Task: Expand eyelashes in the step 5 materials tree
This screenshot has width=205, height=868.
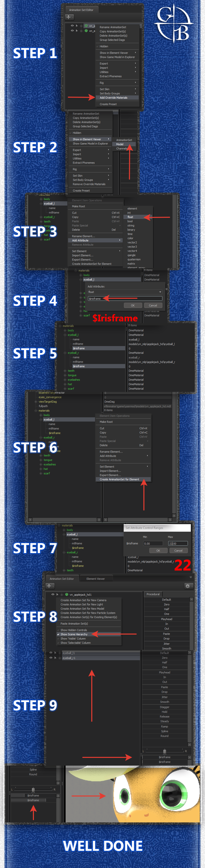Action: [65, 380]
